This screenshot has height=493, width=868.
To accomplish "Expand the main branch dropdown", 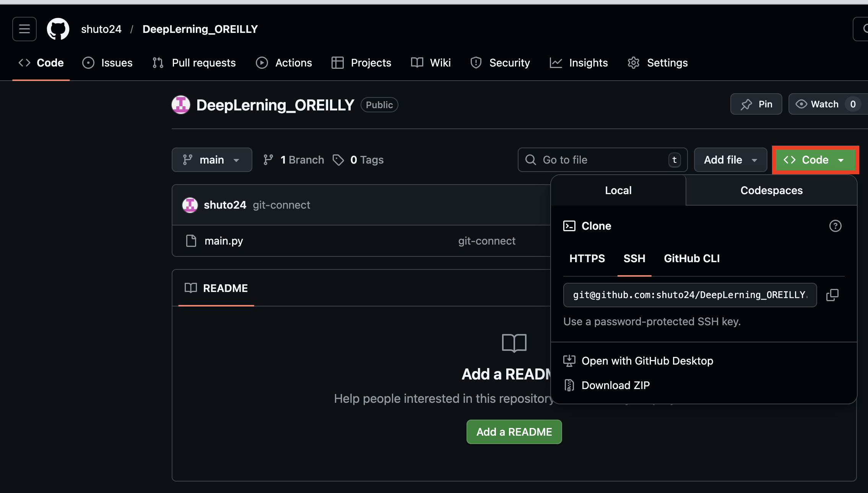I will click(x=212, y=160).
